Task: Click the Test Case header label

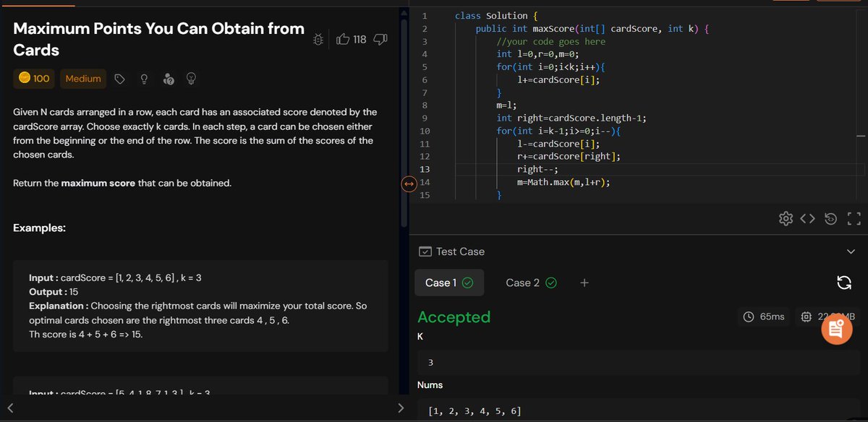Action: pyautogui.click(x=460, y=251)
